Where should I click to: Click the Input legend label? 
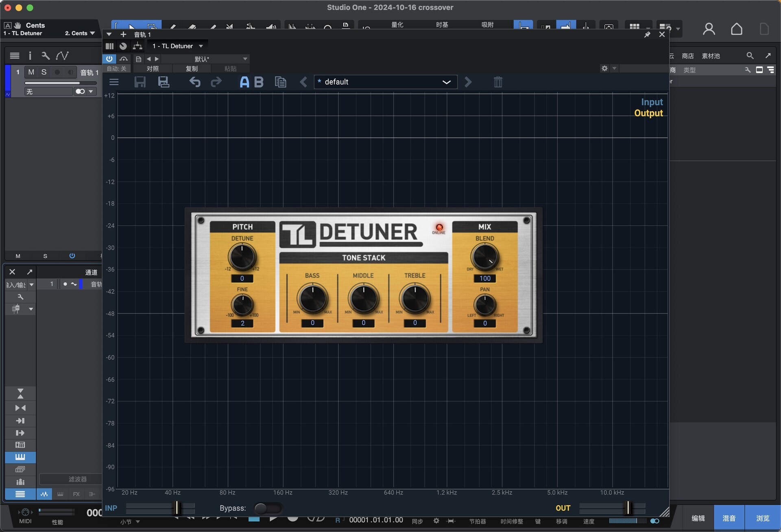coord(652,102)
